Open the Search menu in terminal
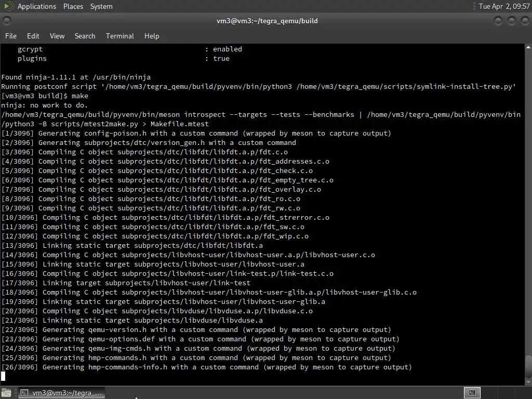 point(85,36)
